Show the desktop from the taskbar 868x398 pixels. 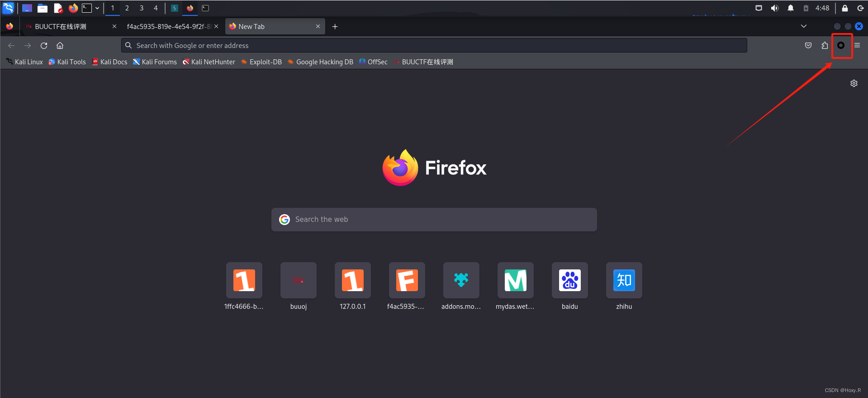(27, 8)
